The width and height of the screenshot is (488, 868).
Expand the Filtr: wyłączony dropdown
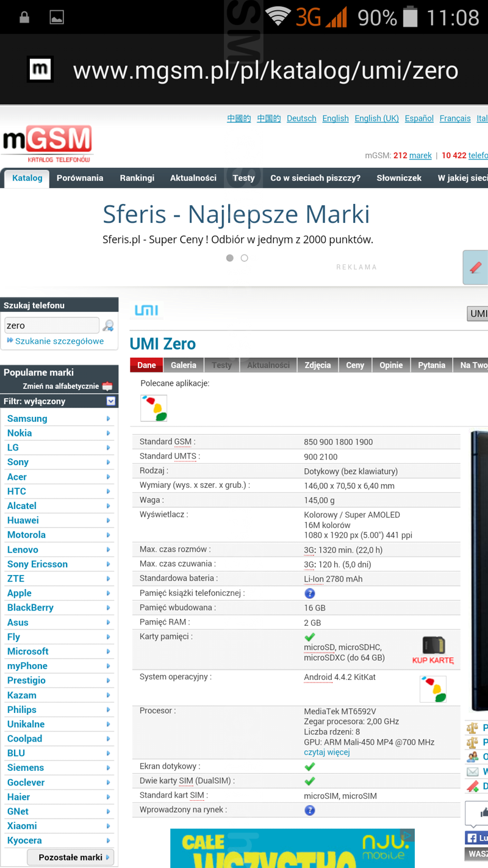(111, 401)
